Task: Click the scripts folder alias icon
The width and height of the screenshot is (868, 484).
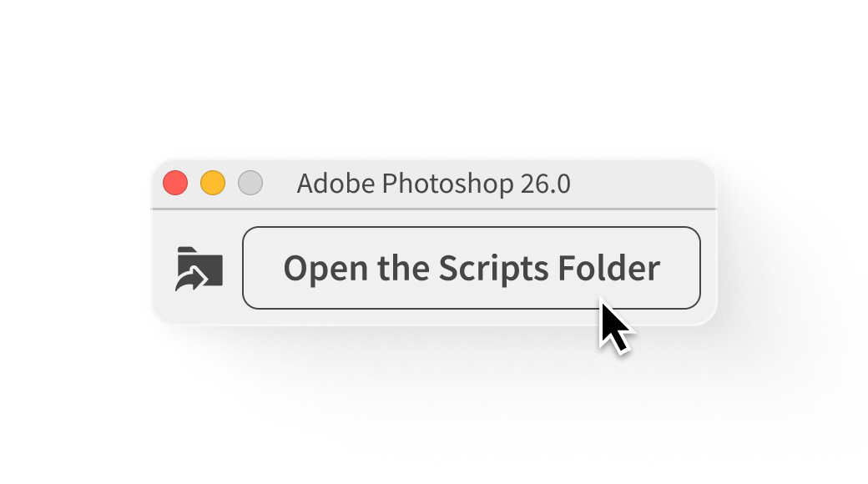Action: point(199,268)
